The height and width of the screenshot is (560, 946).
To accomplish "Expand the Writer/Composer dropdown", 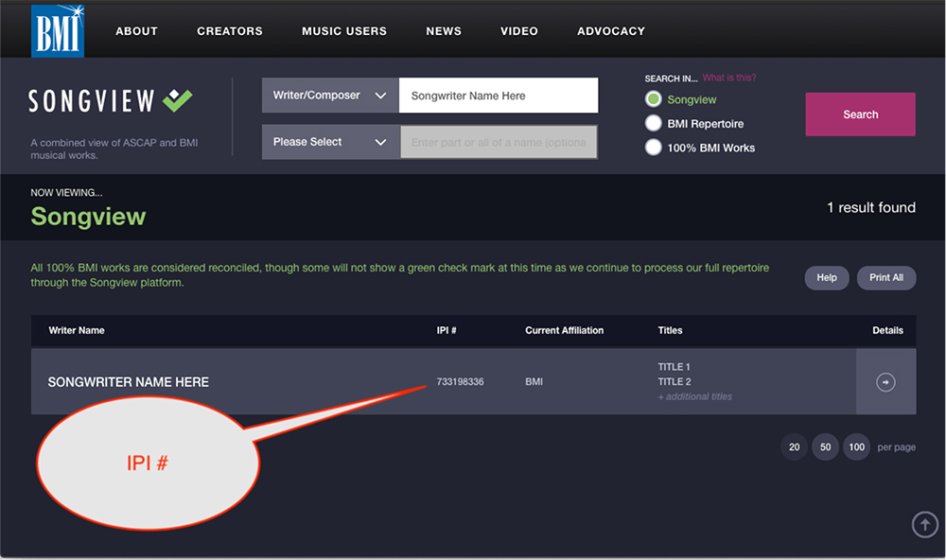I will (329, 96).
